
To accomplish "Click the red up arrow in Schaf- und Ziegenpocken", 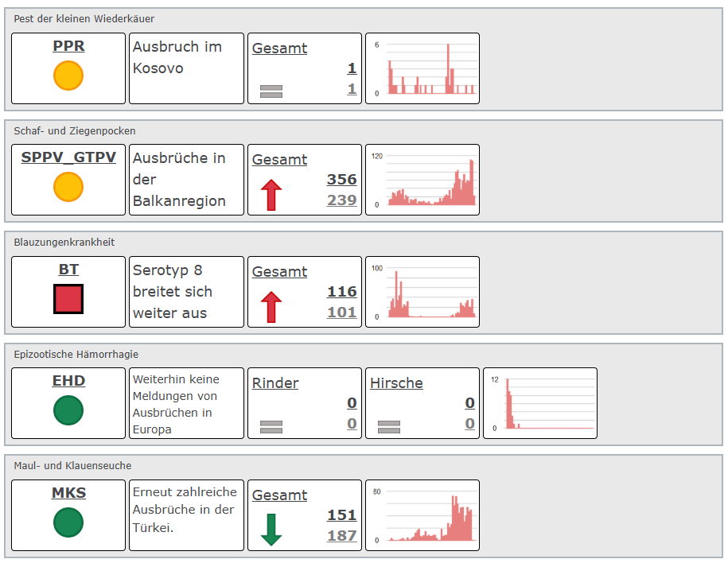I will click(271, 195).
